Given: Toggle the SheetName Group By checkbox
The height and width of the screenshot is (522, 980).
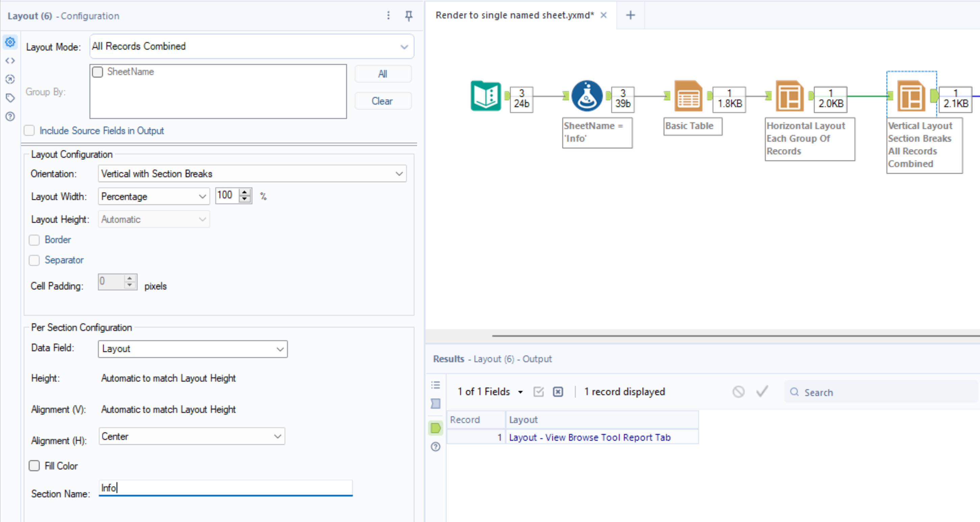Looking at the screenshot, I should (x=99, y=72).
